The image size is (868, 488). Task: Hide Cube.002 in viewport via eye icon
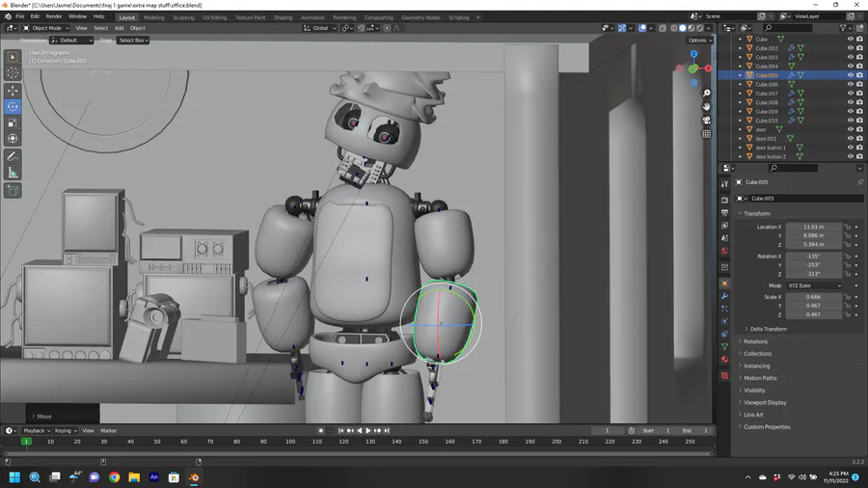pos(851,48)
